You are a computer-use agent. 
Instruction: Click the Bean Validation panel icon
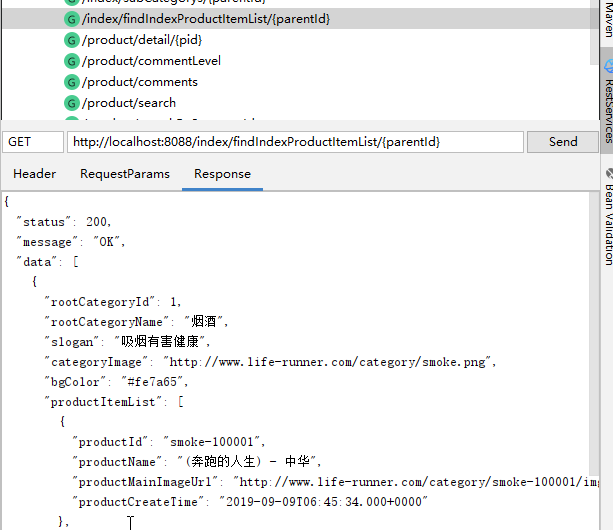click(x=609, y=173)
